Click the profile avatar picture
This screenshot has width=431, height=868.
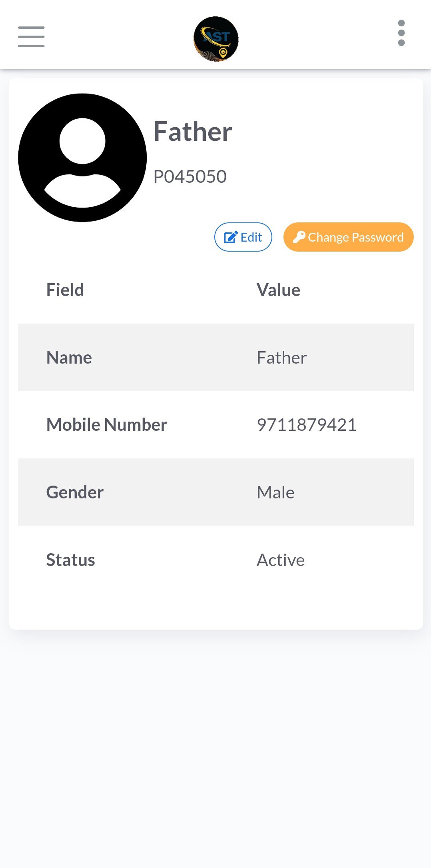[82, 158]
